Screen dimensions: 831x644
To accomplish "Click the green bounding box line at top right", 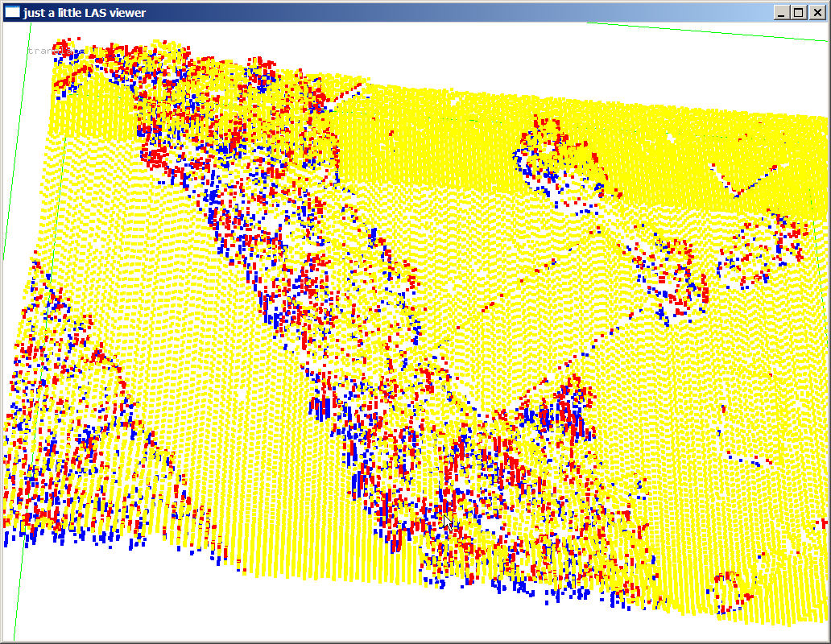I will 709,31.
